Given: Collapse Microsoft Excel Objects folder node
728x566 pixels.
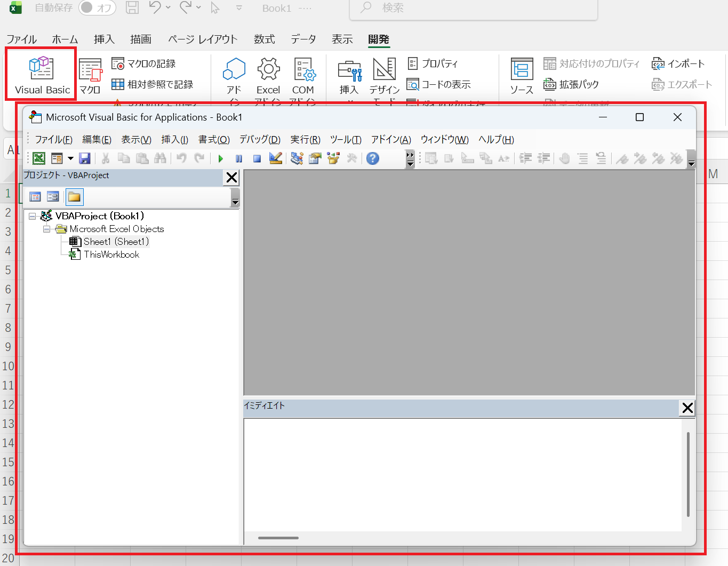Looking at the screenshot, I should pyautogui.click(x=47, y=229).
